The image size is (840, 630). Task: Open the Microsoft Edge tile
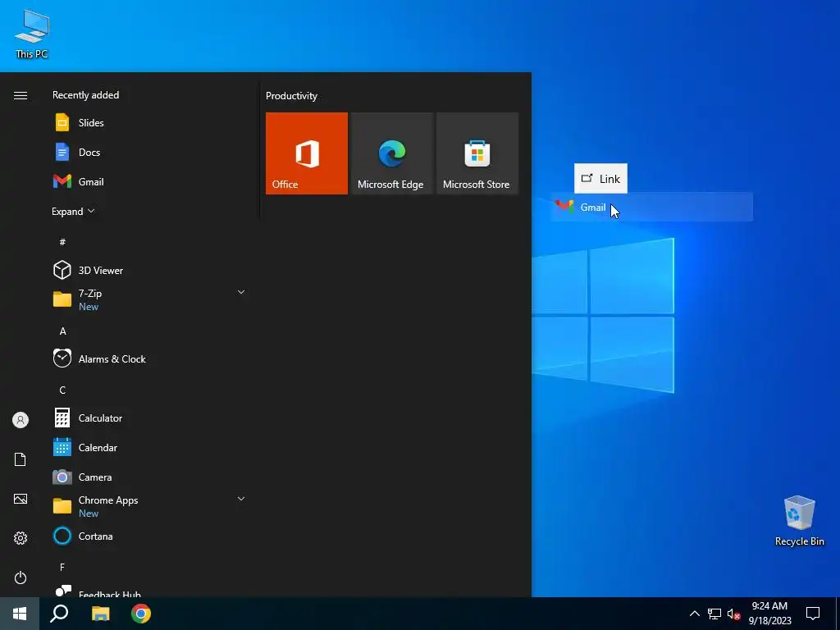click(391, 153)
